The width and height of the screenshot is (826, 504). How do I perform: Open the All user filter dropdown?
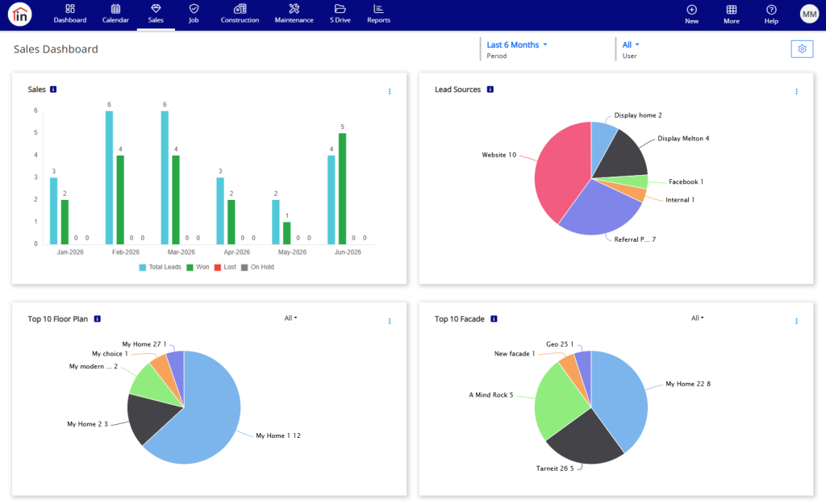(631, 45)
